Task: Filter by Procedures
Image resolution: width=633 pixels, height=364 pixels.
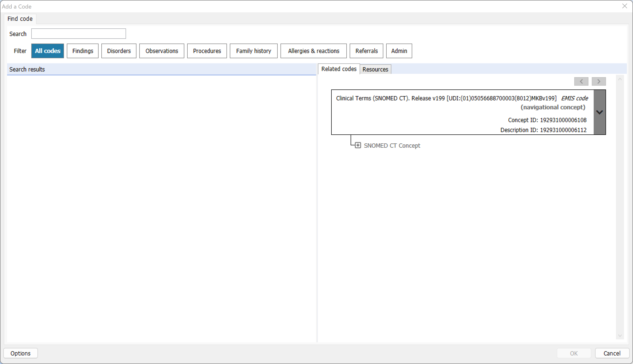Action: point(207,51)
